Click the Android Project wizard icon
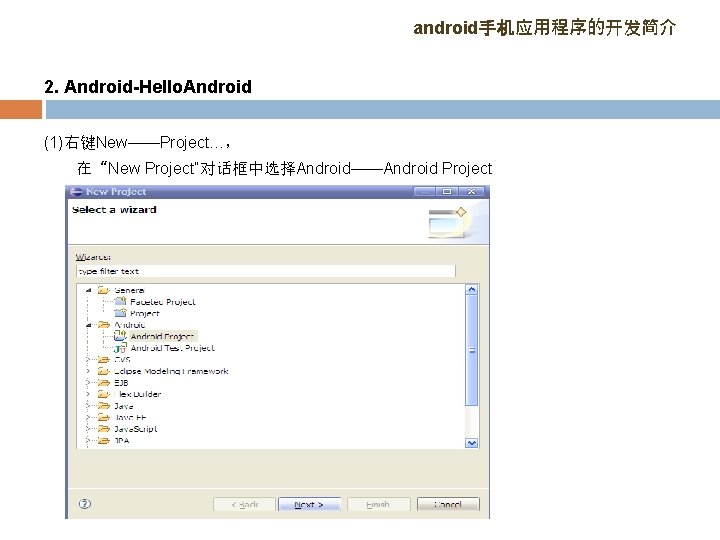This screenshot has width=720, height=540. click(120, 336)
